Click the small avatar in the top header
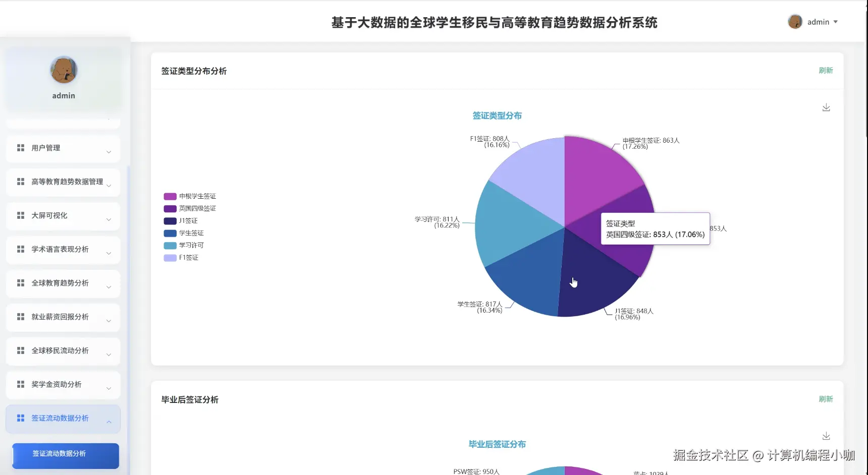This screenshot has height=475, width=868. click(x=795, y=22)
